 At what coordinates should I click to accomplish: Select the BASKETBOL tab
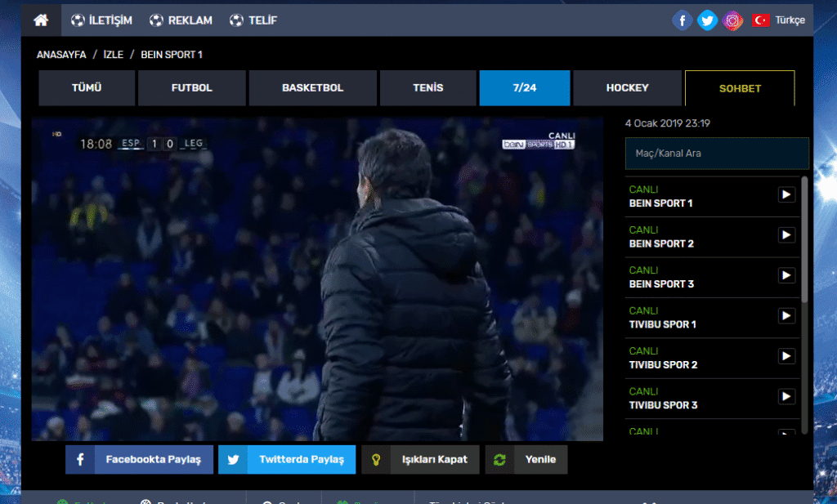[312, 88]
